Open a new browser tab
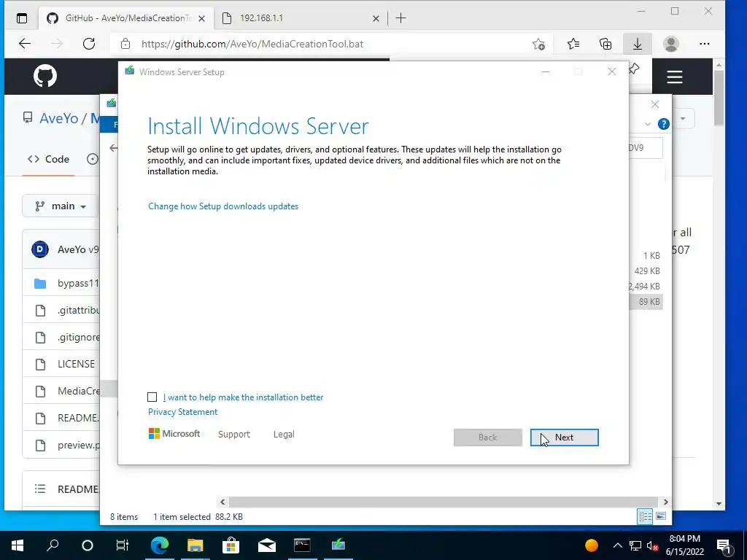 (x=401, y=18)
